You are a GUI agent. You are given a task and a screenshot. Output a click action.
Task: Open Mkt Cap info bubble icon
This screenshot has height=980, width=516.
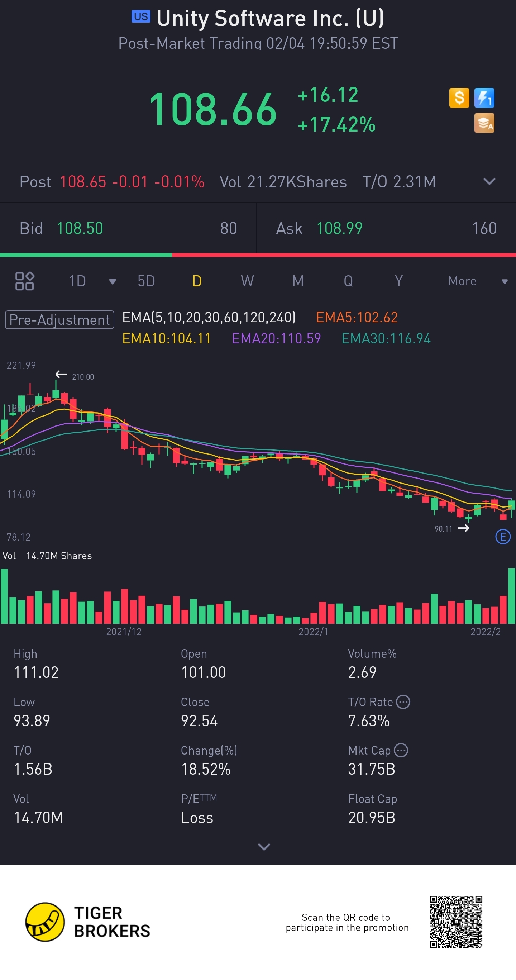(x=401, y=750)
